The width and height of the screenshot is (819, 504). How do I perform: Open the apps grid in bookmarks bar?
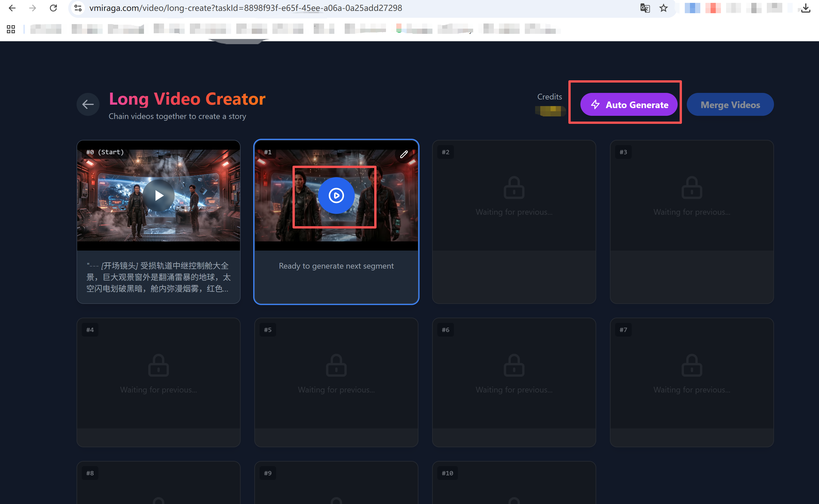(11, 29)
